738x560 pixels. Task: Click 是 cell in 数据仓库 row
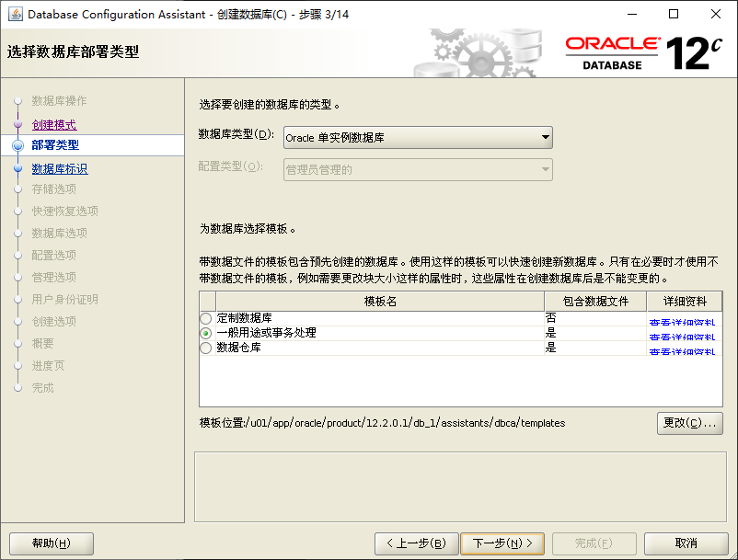(x=595, y=348)
